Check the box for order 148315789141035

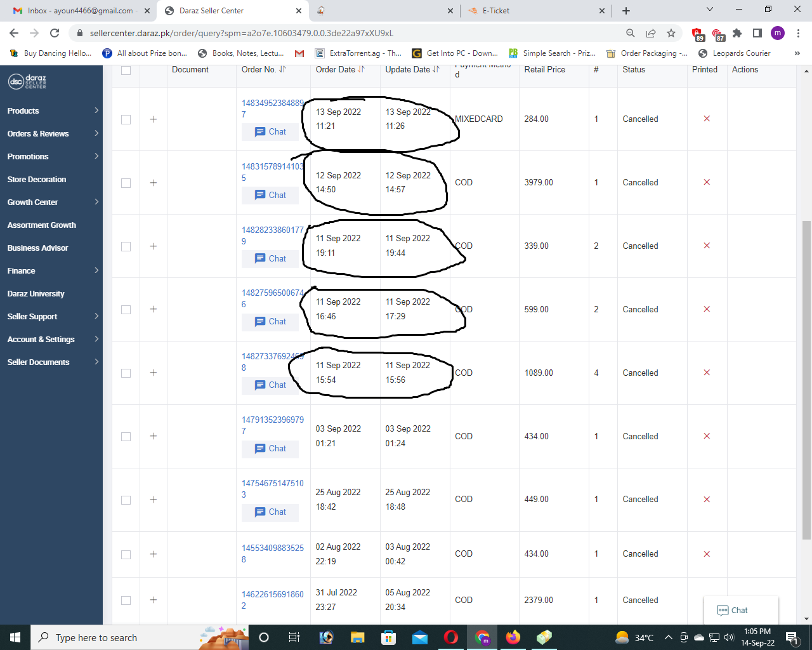[x=126, y=183]
